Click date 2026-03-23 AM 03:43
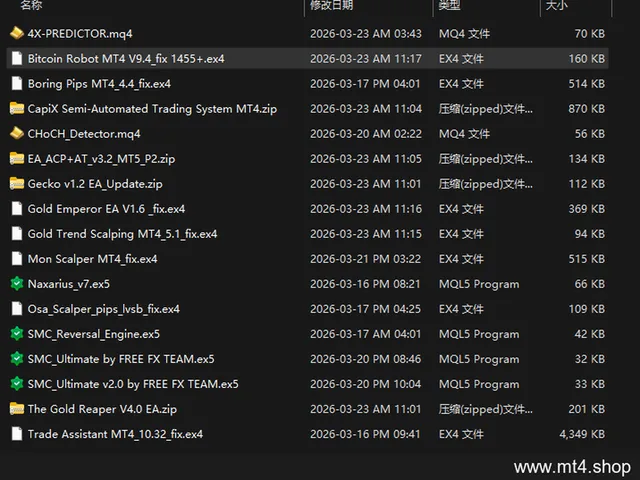Viewport: 640px width, 480px height. pos(366,33)
